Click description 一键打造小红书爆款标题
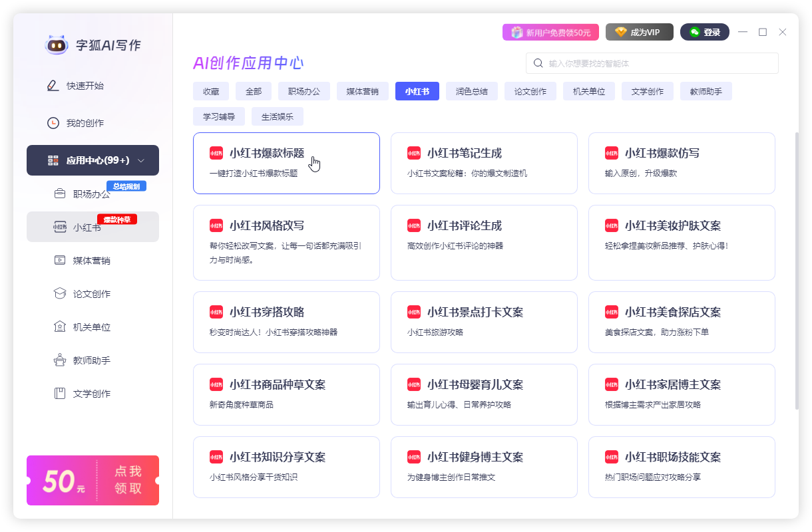 [x=254, y=173]
